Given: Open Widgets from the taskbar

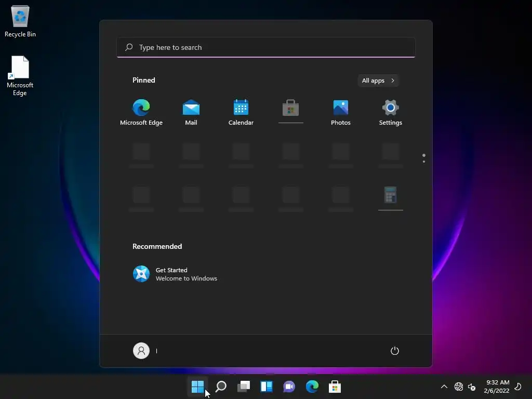Looking at the screenshot, I should pos(267,387).
